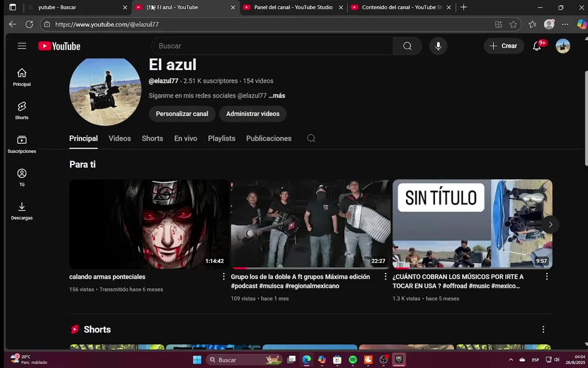Image resolution: width=588 pixels, height=368 pixels.
Task: Go back with browser back arrow
Action: pos(13,24)
